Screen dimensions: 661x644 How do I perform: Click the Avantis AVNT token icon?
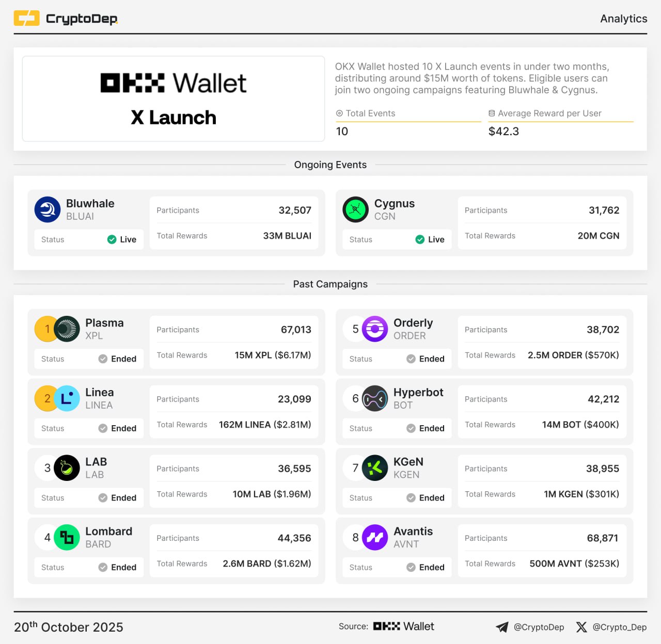[375, 538]
